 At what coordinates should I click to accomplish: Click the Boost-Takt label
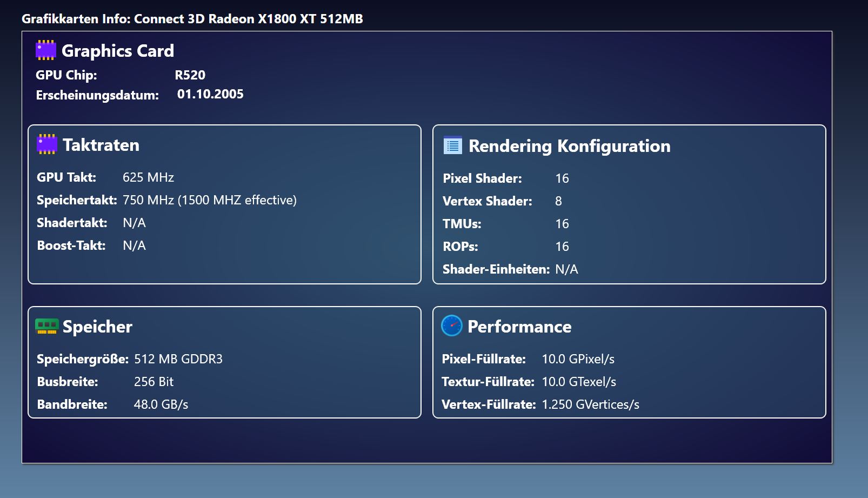click(x=71, y=245)
